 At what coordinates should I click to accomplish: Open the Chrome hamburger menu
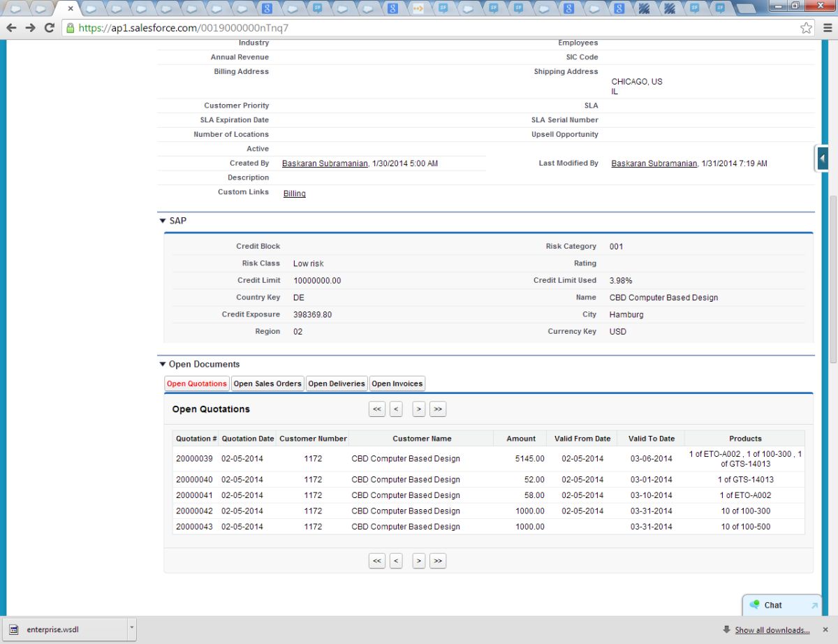coord(827,28)
